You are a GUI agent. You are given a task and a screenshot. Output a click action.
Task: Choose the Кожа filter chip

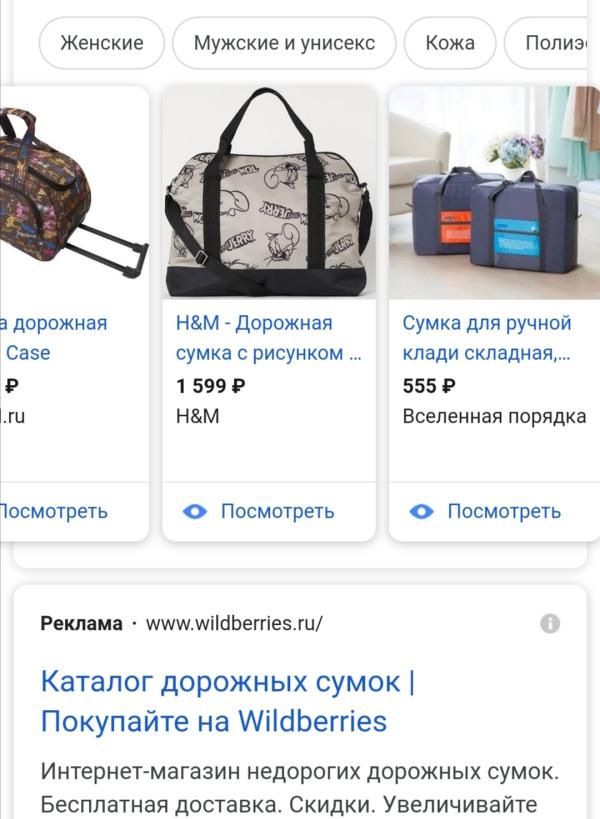450,43
